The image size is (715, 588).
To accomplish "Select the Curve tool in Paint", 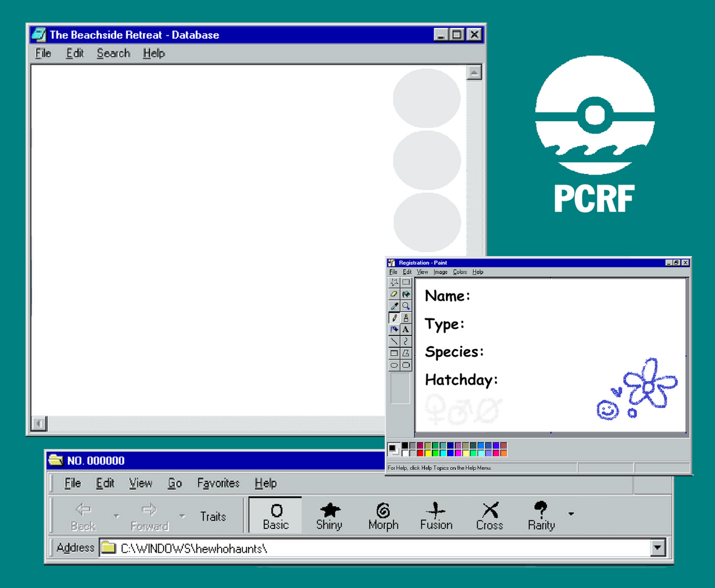I will click(x=406, y=341).
